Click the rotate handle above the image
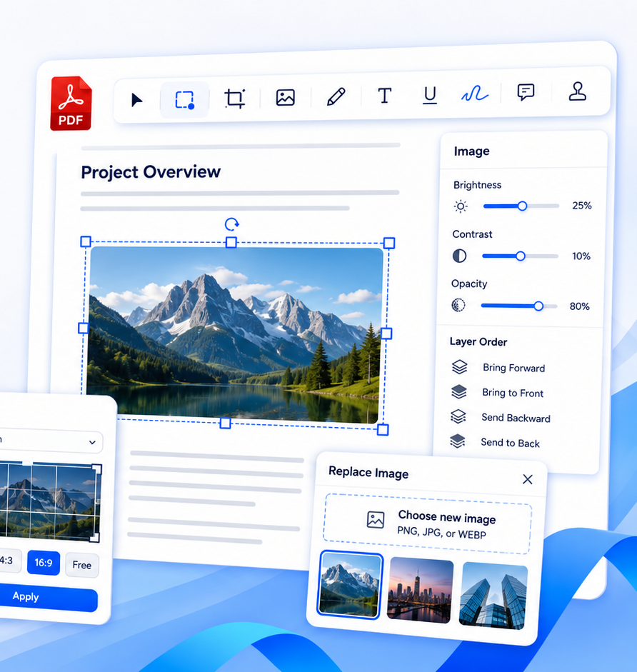The width and height of the screenshot is (637, 672). pyautogui.click(x=232, y=224)
